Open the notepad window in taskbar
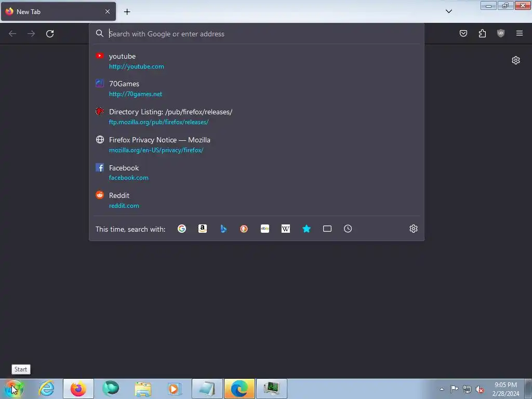The height and width of the screenshot is (399, 532). [x=207, y=389]
